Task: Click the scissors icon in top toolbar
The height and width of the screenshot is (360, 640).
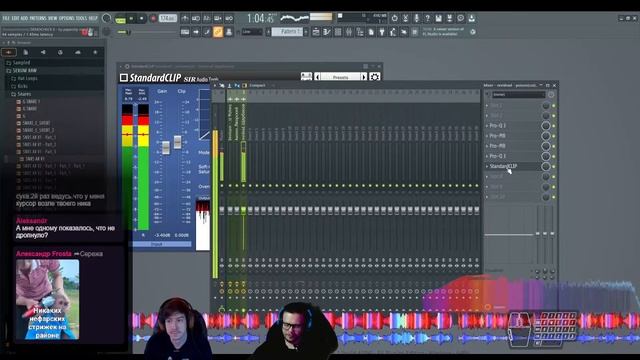Action: [405, 18]
